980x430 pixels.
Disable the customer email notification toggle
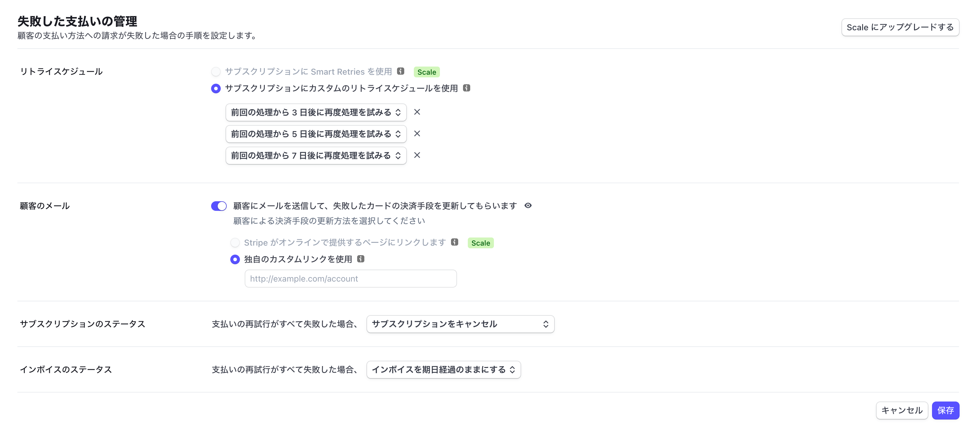pyautogui.click(x=219, y=205)
